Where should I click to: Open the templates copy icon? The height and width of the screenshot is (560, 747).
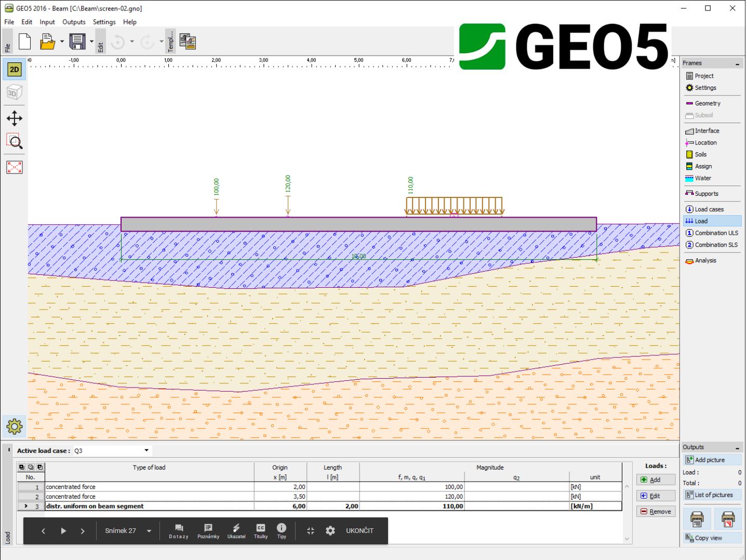click(x=188, y=42)
